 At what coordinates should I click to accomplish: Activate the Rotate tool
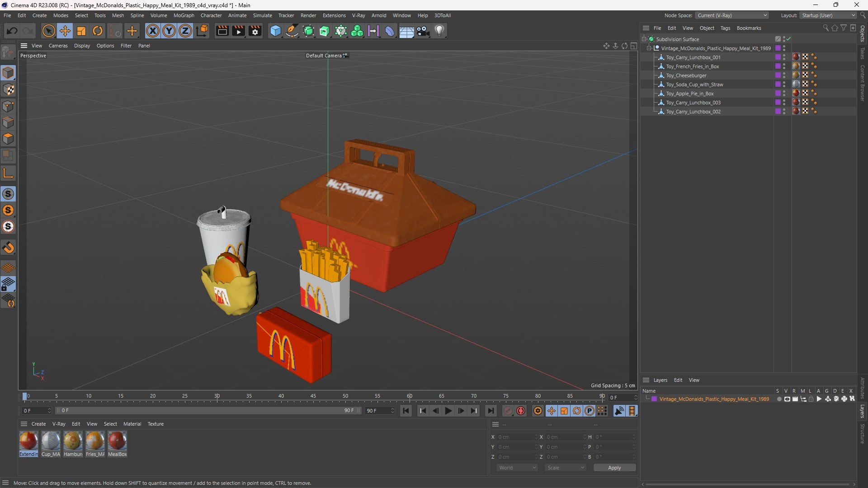98,31
